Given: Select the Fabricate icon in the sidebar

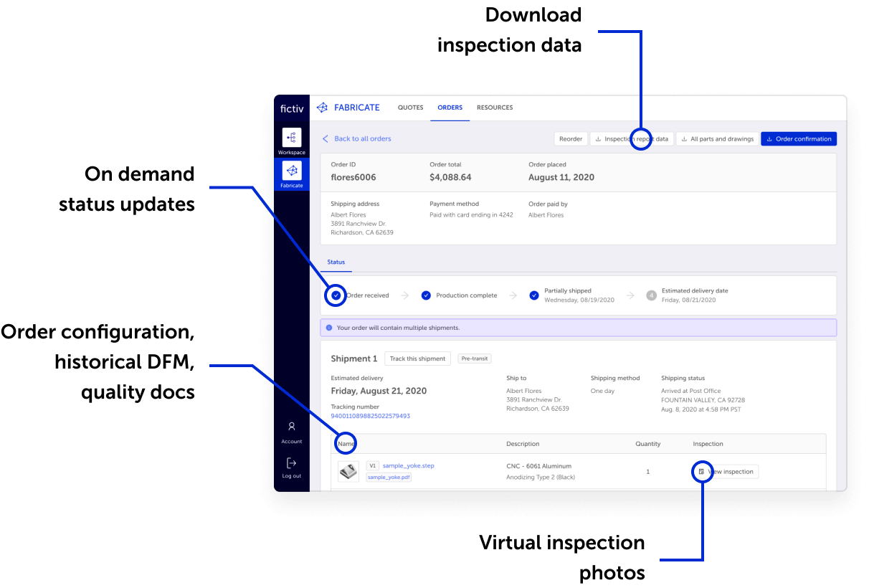Looking at the screenshot, I should [x=292, y=171].
